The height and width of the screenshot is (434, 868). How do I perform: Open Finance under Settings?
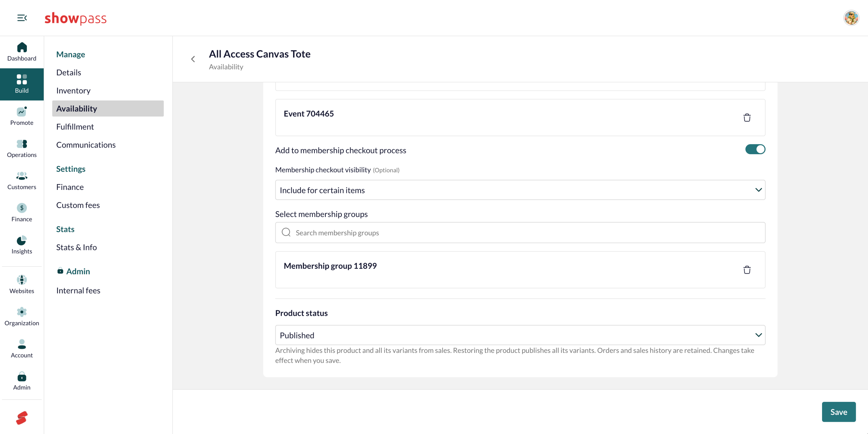108,187
